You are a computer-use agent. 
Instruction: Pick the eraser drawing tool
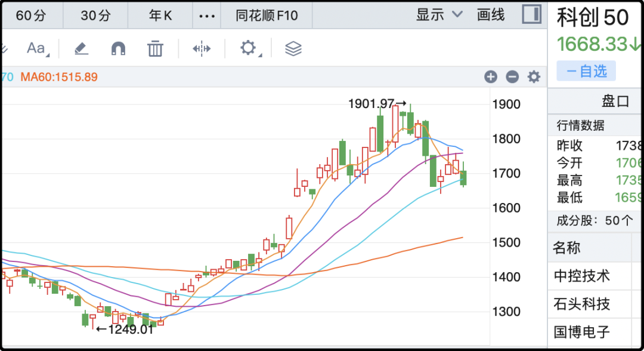(x=81, y=48)
